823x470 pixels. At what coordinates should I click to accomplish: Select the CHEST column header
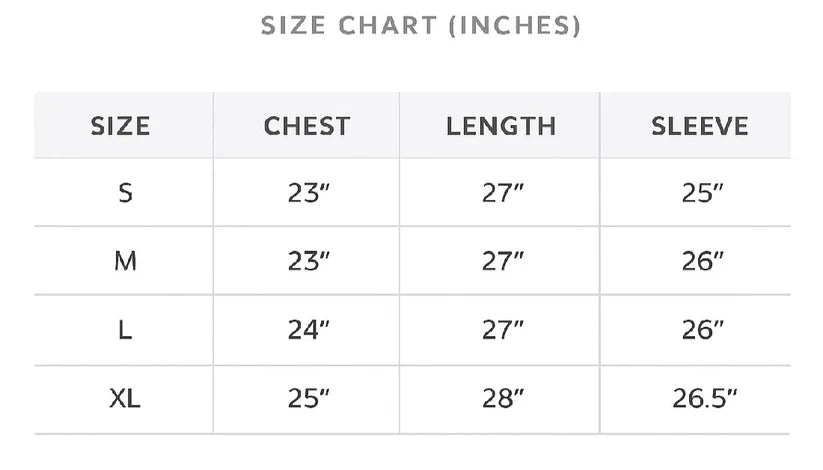tap(307, 126)
